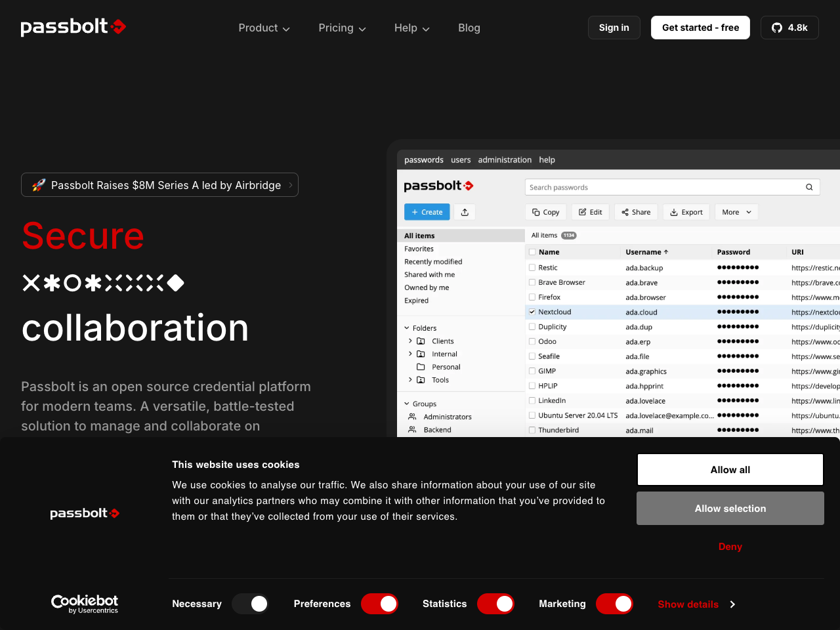Click the Tools folder icon
Image resolution: width=840 pixels, height=630 pixels.
(x=421, y=380)
